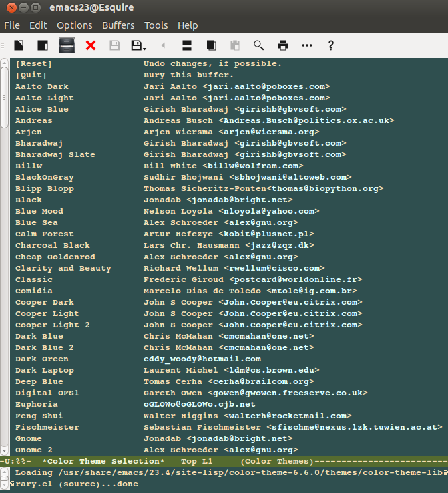Open the Tools menu
448x493 pixels.
pos(156,25)
